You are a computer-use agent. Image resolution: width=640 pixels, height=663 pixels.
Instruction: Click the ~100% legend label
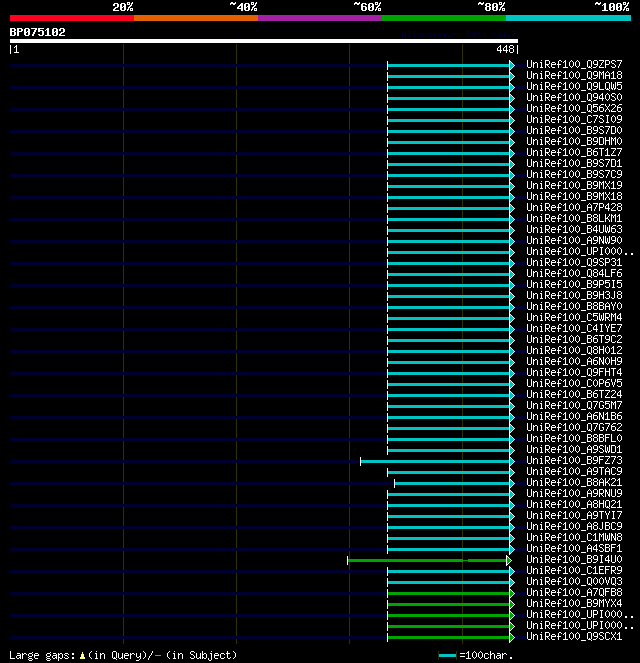pyautogui.click(x=612, y=7)
